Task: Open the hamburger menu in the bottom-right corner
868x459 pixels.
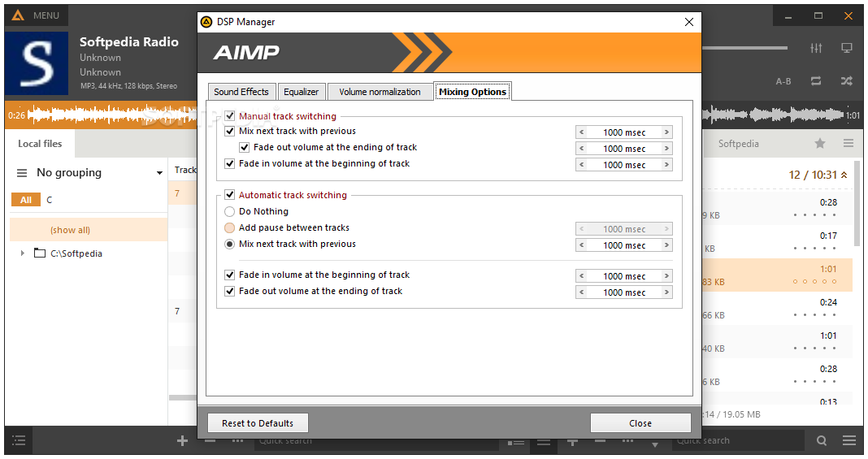Action: pyautogui.click(x=849, y=441)
